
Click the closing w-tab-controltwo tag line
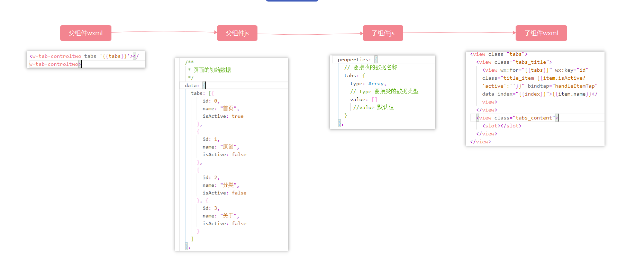[55, 64]
